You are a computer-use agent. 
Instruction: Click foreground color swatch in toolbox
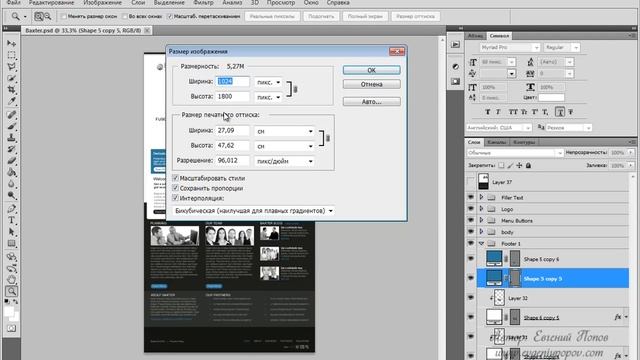[9, 312]
